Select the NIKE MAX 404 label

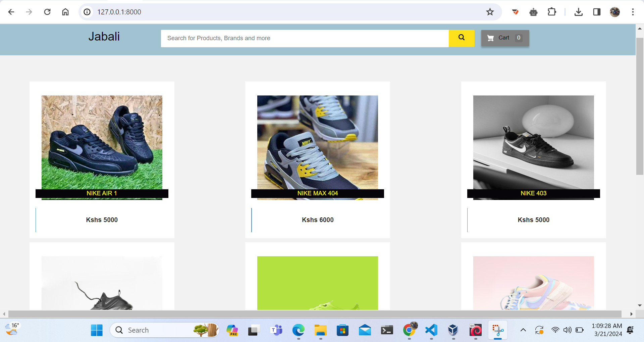(x=318, y=193)
